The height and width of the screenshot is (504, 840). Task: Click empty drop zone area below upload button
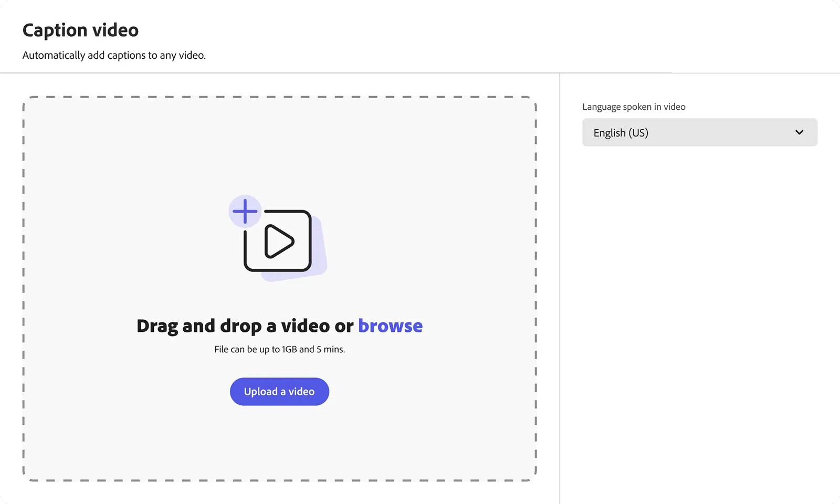point(279,441)
